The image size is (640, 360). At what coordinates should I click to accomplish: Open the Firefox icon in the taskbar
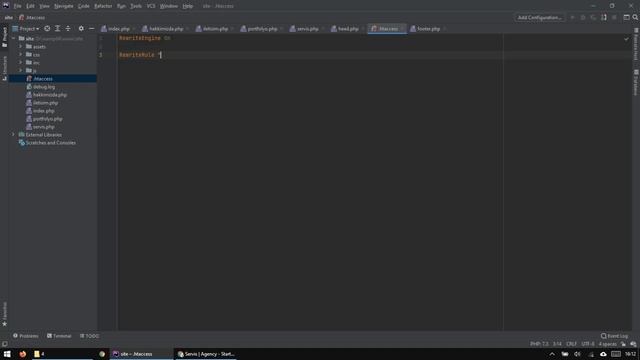click(22, 354)
